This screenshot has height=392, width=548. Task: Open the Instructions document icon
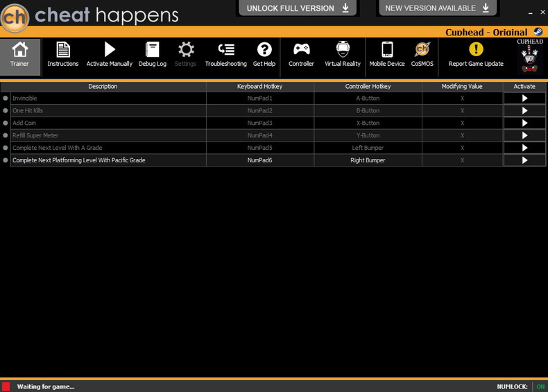pos(63,50)
